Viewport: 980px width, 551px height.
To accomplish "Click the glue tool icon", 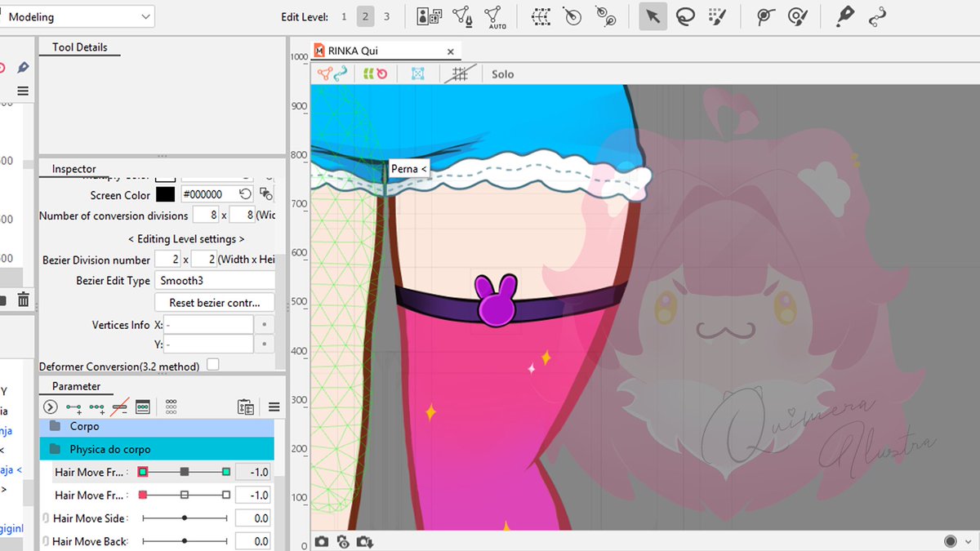I will pyautogui.click(x=765, y=16).
